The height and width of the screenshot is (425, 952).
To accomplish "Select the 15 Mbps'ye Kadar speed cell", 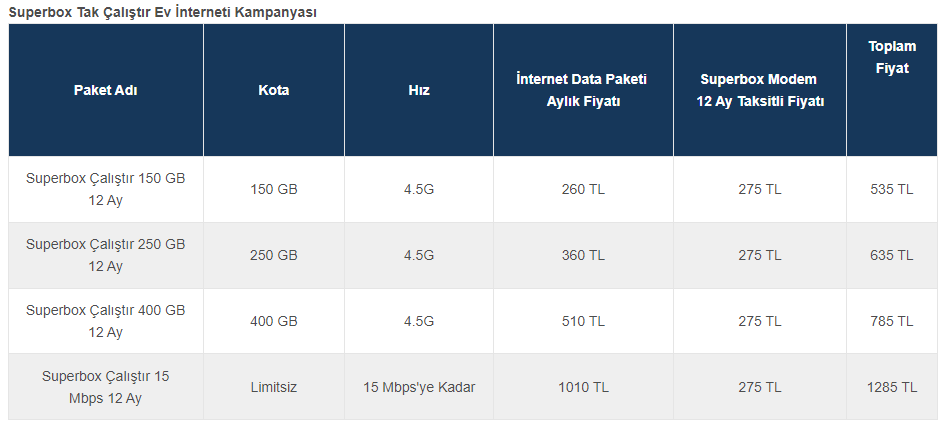I will pos(419,387).
